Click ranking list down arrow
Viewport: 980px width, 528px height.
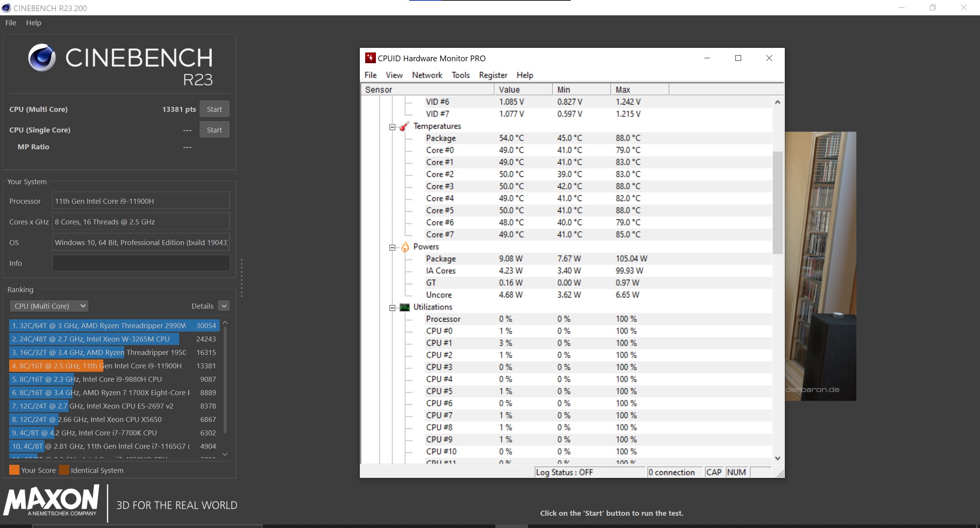225,454
